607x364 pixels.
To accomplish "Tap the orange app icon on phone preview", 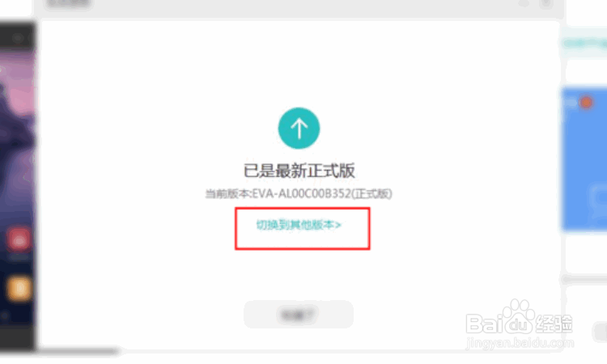I will [x=19, y=289].
